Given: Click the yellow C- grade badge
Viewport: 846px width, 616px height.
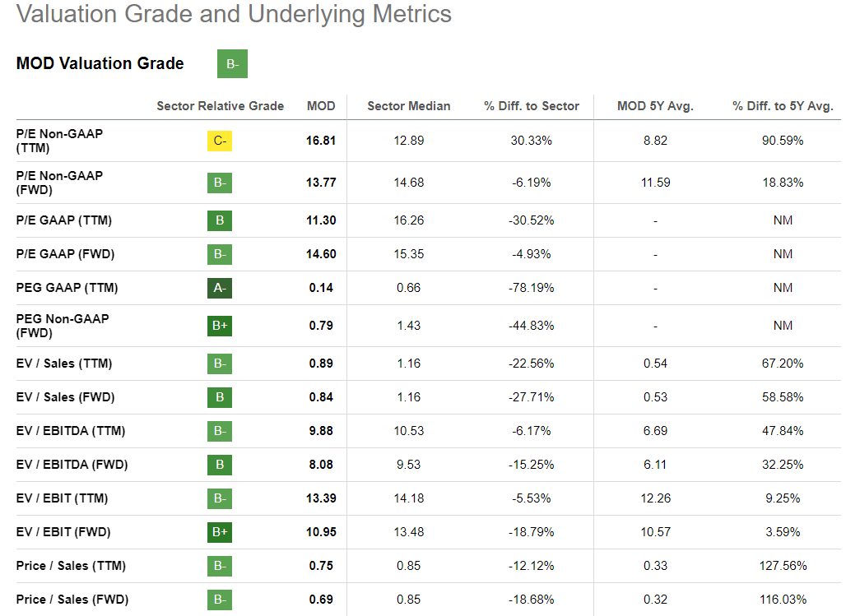Looking at the screenshot, I should coord(220,141).
